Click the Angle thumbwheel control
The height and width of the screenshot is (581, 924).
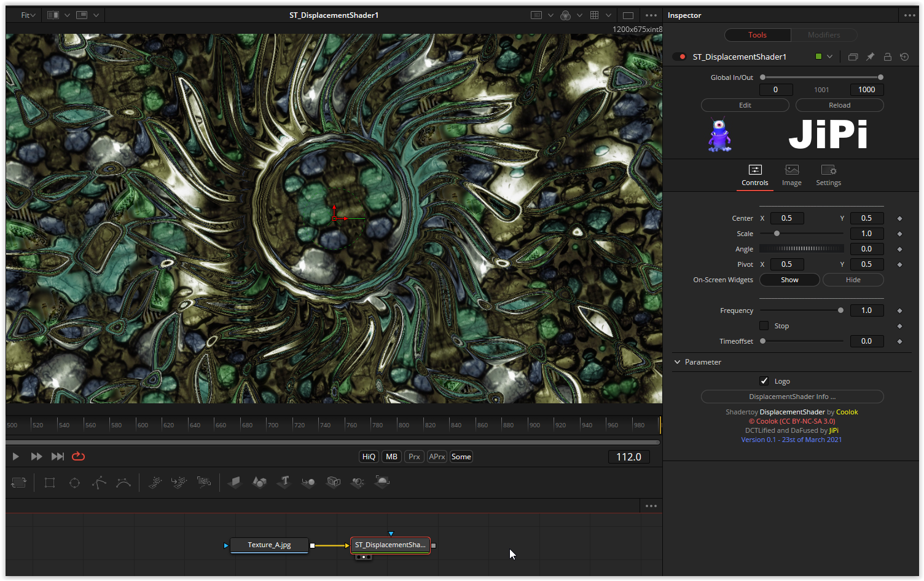(x=802, y=249)
